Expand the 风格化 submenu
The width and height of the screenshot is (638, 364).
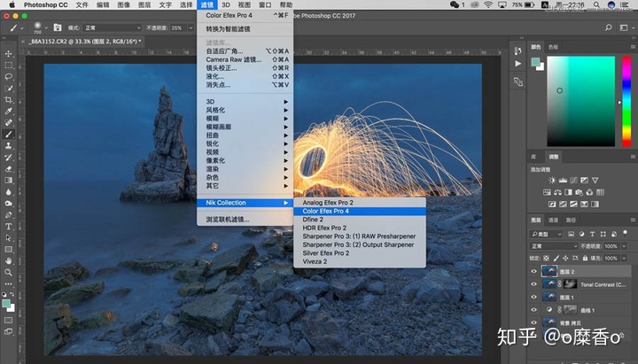pos(245,110)
